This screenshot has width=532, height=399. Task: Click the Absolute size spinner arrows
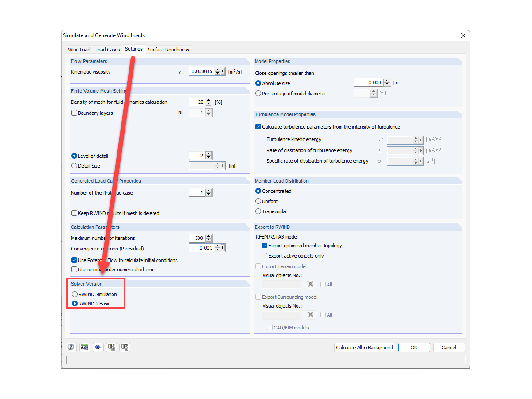tap(387, 82)
